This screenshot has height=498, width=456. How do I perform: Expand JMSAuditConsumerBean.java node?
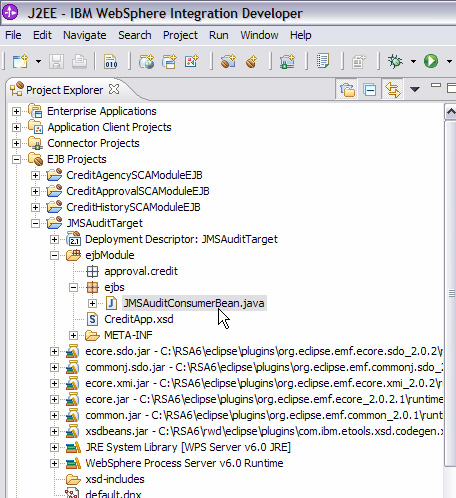coord(92,303)
